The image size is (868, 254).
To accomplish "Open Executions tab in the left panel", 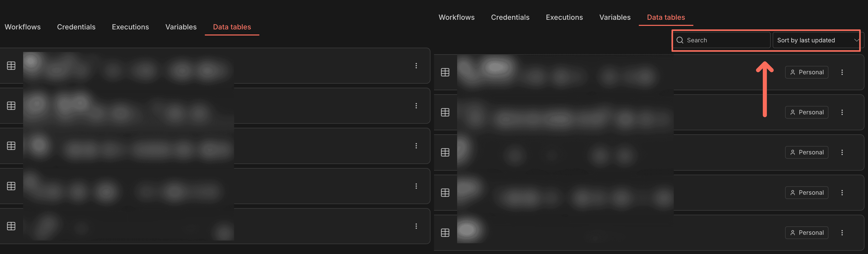I will tap(130, 27).
